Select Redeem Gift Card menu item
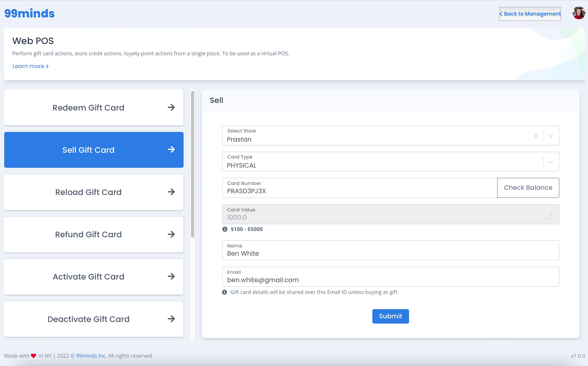The width and height of the screenshot is (588, 366). coord(94,108)
